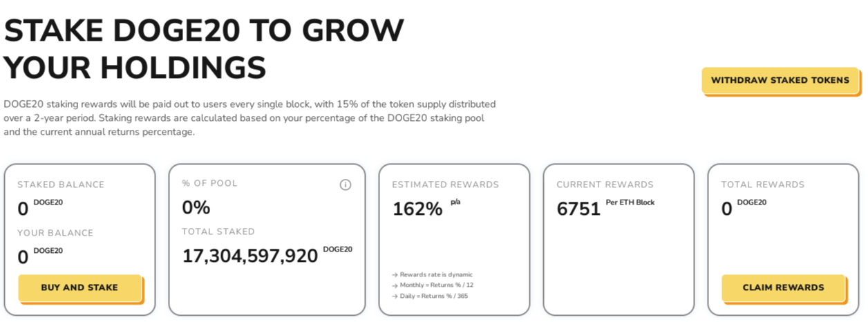Click the 162% estimated rewards figure

[x=417, y=209]
